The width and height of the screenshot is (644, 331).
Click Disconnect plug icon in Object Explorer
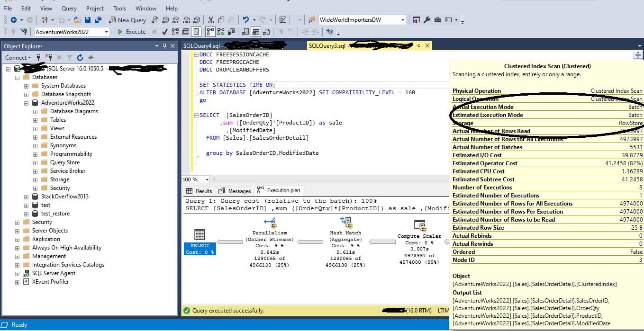click(x=48, y=58)
